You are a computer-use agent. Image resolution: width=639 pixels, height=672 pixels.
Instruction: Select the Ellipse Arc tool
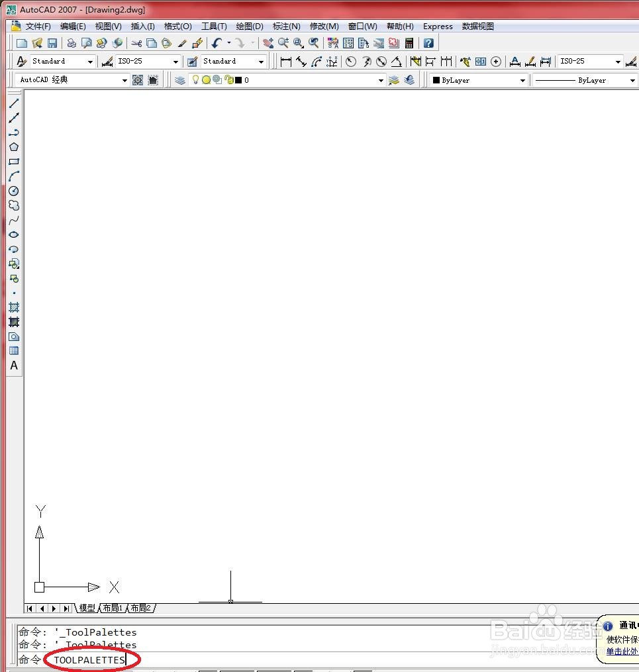(14, 249)
